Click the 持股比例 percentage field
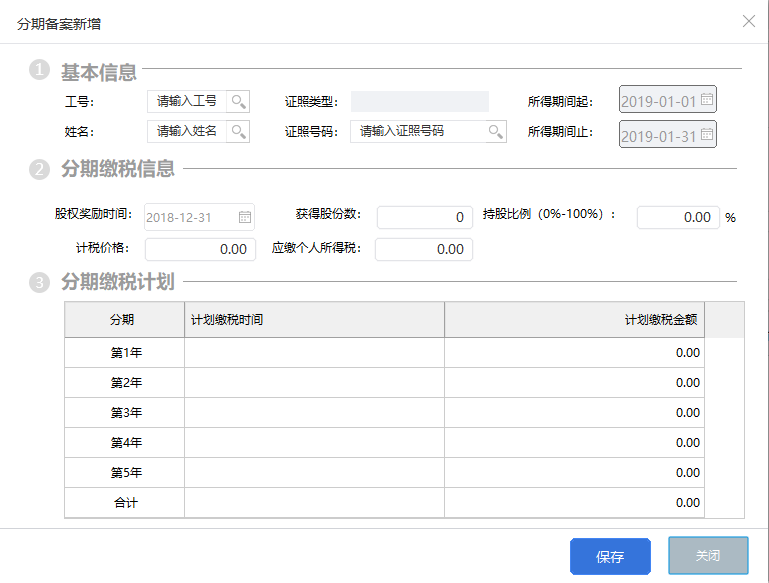Viewport: 769px width, 583px height. (x=678, y=217)
